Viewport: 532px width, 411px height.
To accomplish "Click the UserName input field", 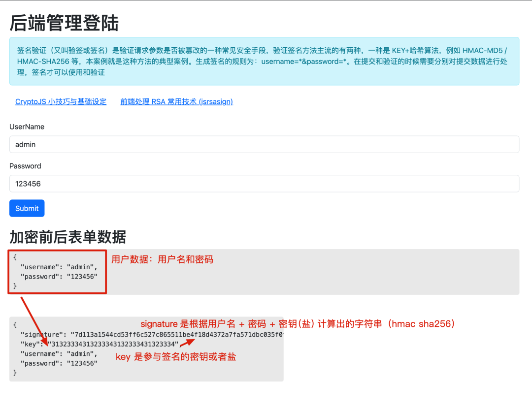I will pyautogui.click(x=265, y=144).
